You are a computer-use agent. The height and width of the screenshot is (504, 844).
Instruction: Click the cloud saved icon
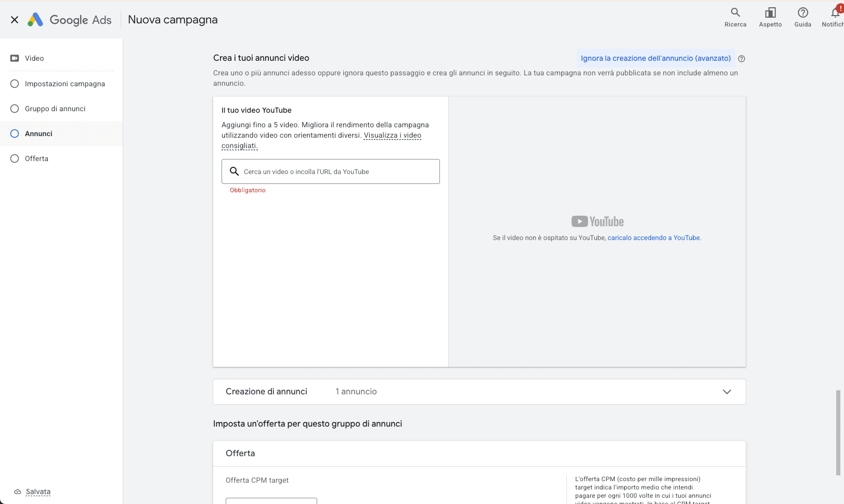click(18, 492)
